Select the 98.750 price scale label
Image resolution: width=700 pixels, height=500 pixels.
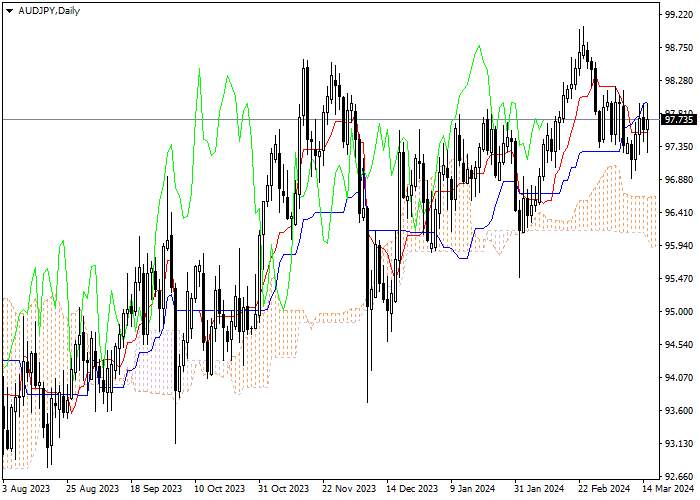(679, 48)
